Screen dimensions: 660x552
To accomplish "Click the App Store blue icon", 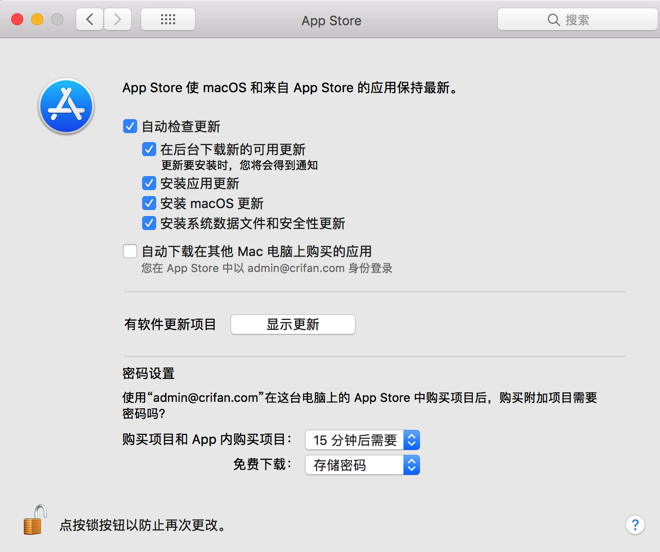I will tap(66, 107).
